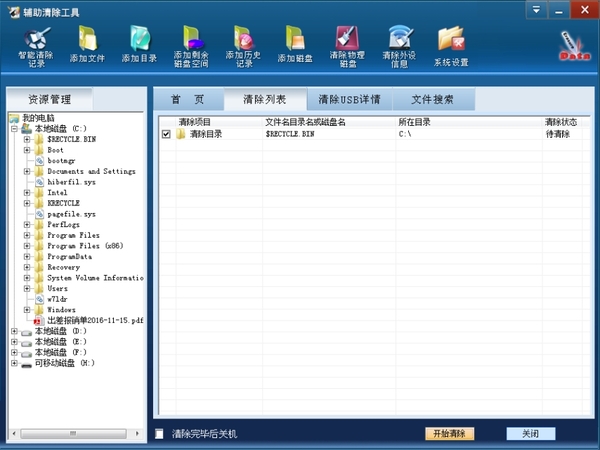600x450 pixels.
Task: Open the 添加文件 tool
Action: click(x=87, y=46)
